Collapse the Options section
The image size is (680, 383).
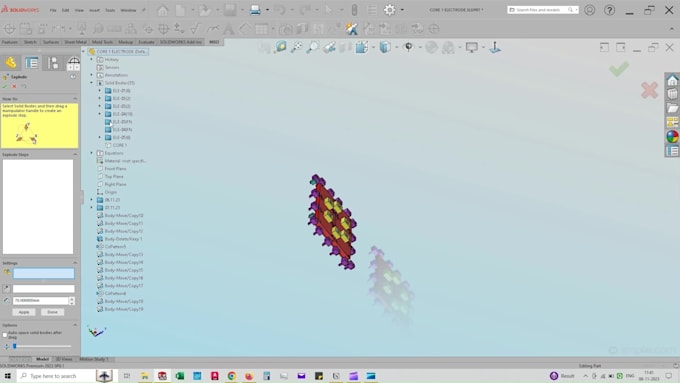click(x=75, y=325)
